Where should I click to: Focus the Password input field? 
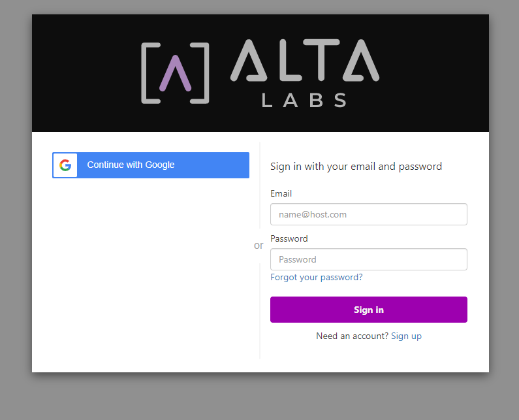[x=368, y=259]
